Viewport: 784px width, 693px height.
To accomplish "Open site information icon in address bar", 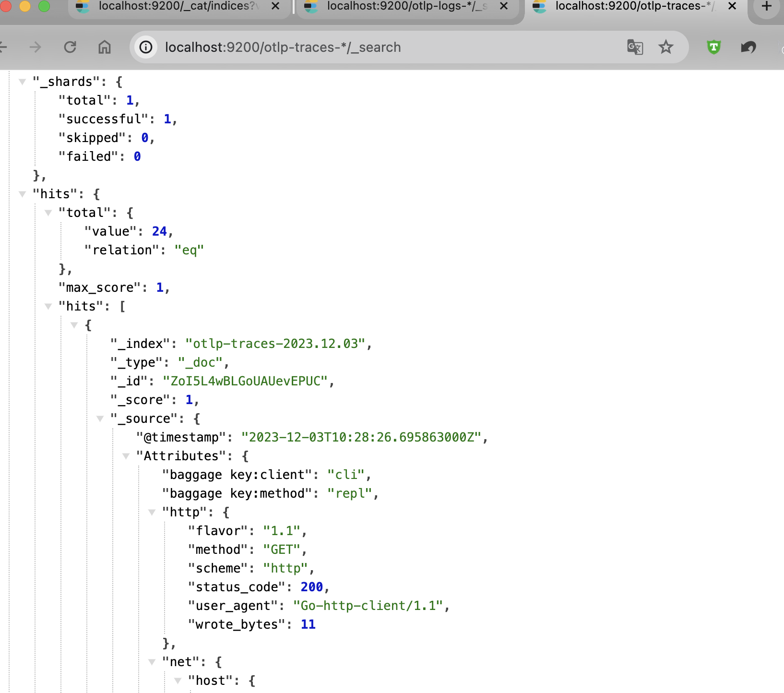I will pyautogui.click(x=146, y=47).
